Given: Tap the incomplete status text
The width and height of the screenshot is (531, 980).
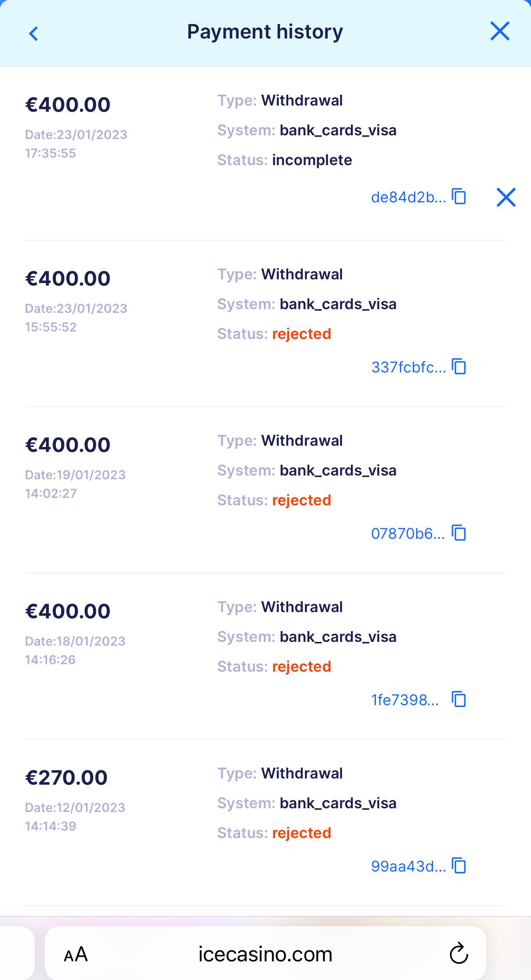Looking at the screenshot, I should pos(312,160).
